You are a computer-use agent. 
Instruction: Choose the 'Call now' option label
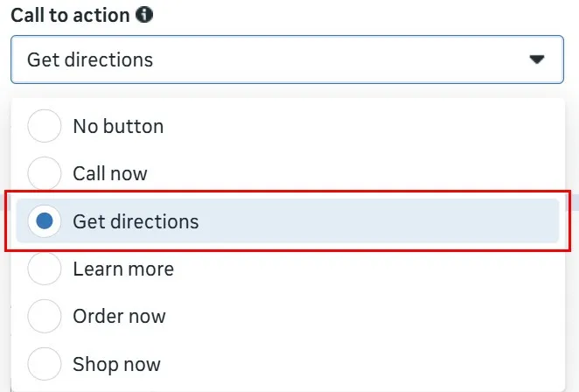110,173
